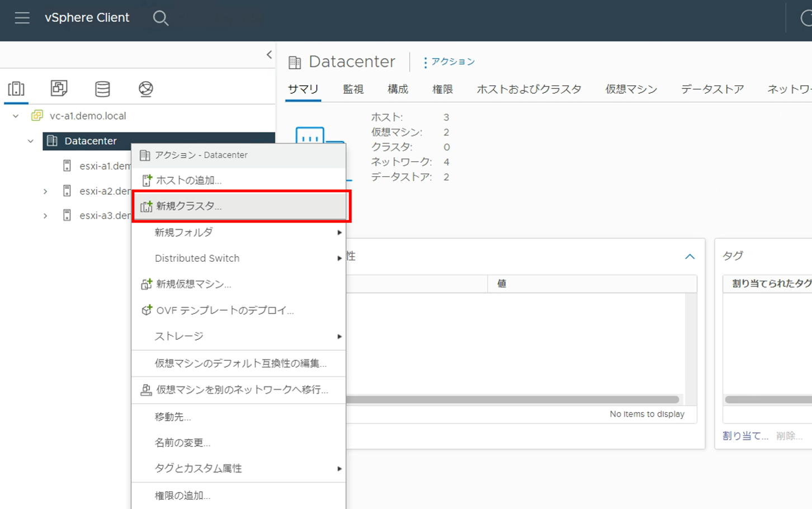
Task: Click the esxi-a2 host icon
Action: (x=67, y=191)
